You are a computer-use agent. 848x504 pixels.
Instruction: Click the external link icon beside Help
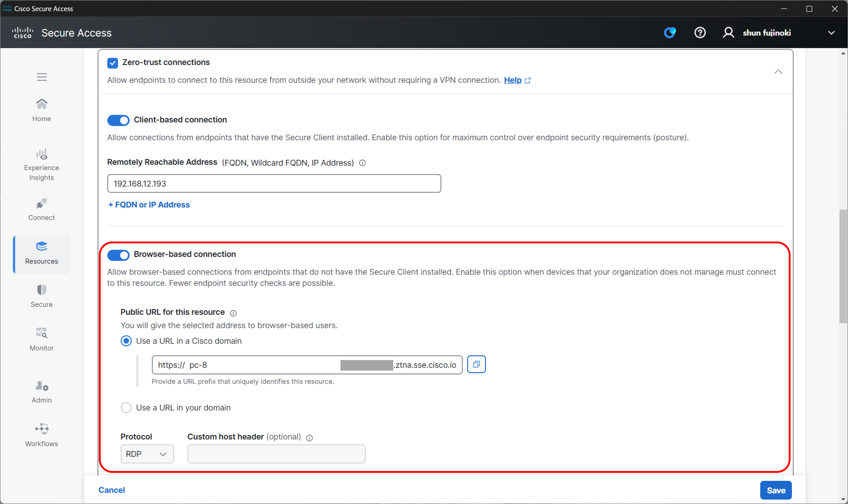point(527,80)
